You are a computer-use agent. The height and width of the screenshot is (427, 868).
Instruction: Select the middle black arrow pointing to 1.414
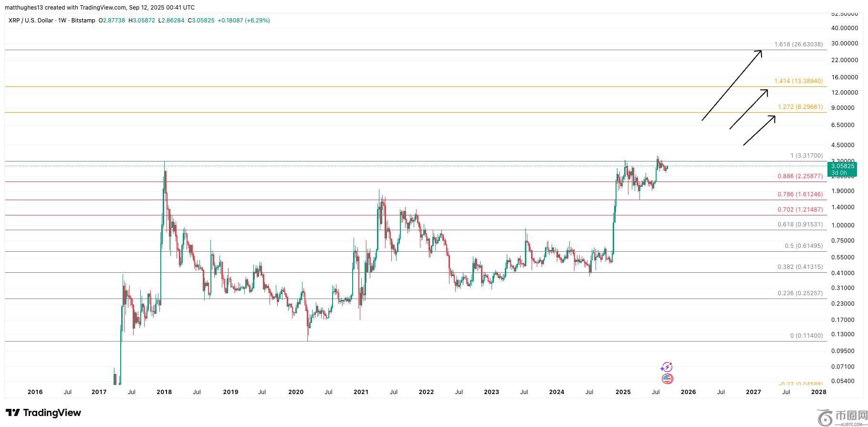(748, 109)
